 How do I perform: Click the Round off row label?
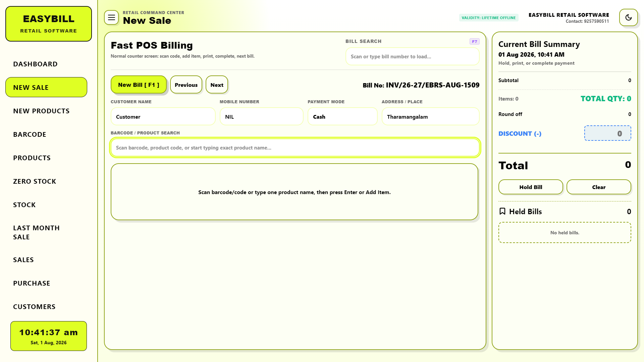510,114
